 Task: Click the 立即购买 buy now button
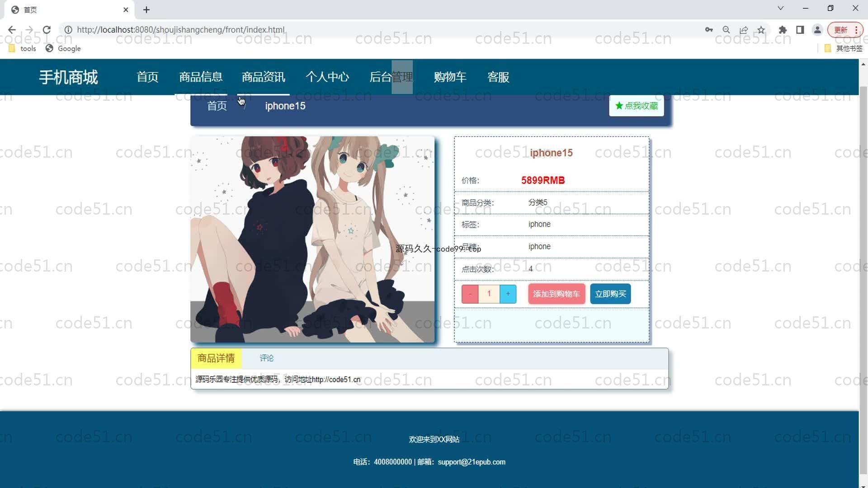click(x=610, y=294)
